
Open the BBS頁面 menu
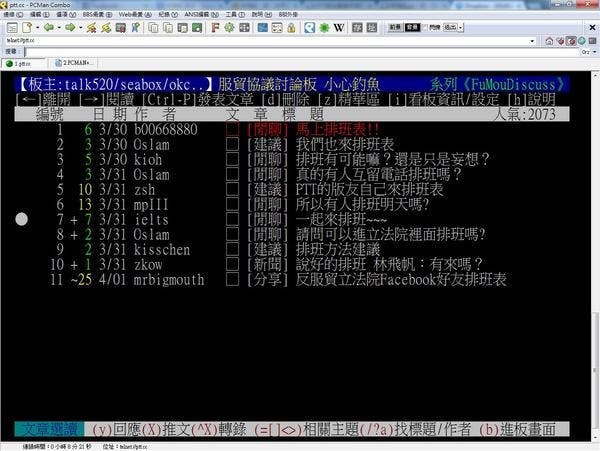pyautogui.click(x=98, y=14)
